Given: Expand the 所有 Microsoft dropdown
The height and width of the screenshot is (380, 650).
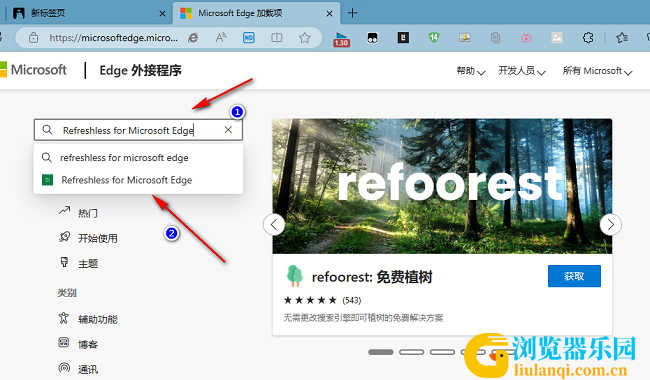Looking at the screenshot, I should [x=597, y=71].
